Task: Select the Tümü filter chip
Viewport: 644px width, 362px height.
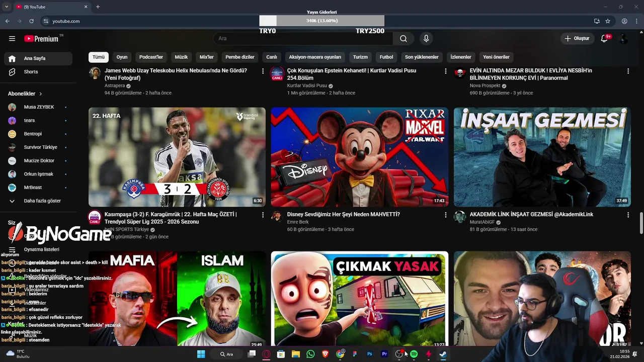Action: pos(99,57)
